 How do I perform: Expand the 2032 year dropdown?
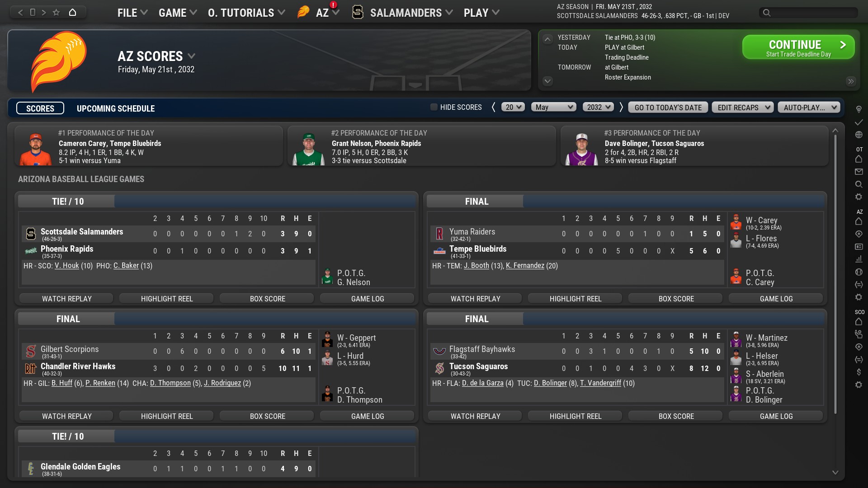[x=597, y=108]
